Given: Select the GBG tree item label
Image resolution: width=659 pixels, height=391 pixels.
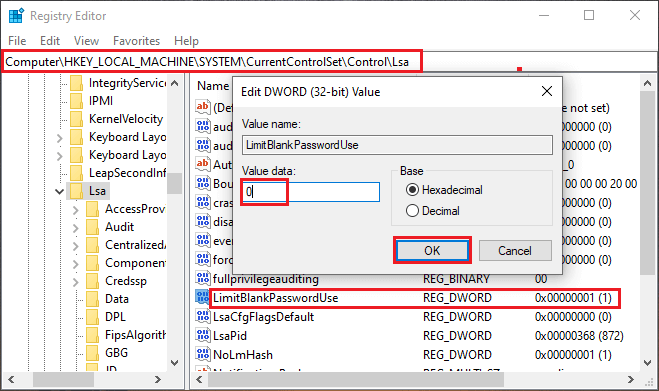Looking at the screenshot, I should pyautogui.click(x=116, y=353).
